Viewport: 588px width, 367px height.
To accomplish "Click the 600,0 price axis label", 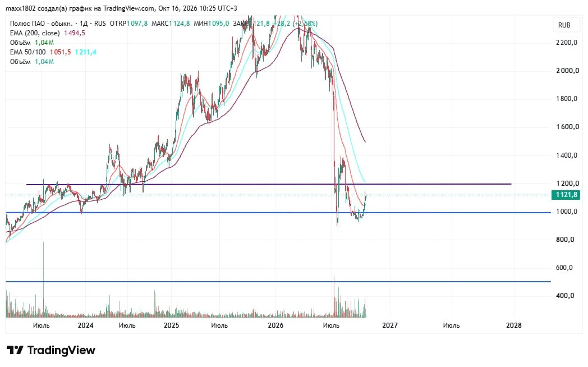I will pyautogui.click(x=564, y=268).
